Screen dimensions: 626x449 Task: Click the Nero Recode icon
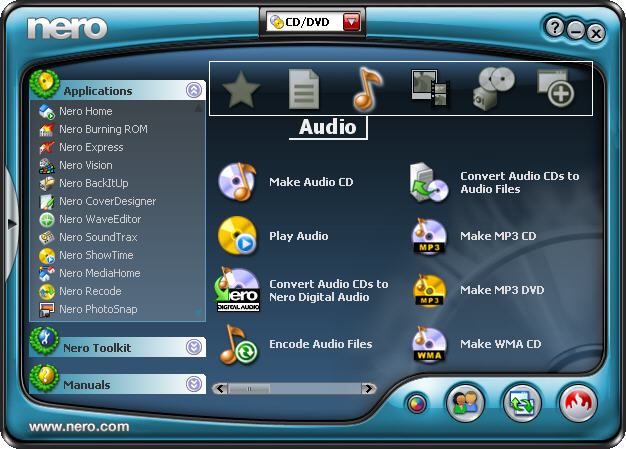(47, 291)
